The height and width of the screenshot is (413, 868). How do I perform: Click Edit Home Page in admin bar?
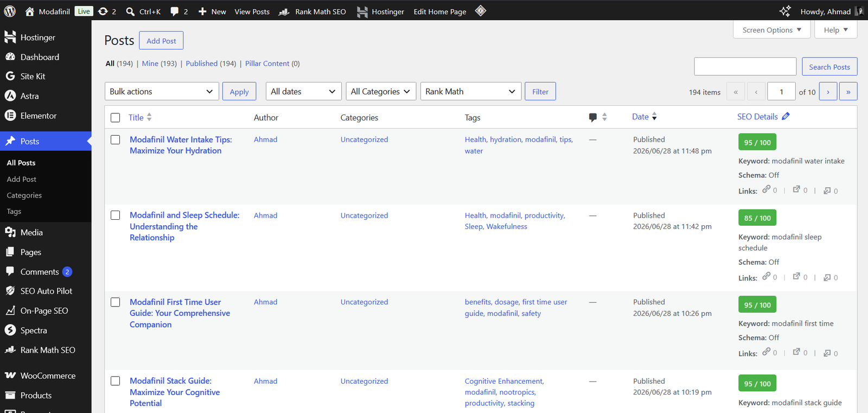439,11
